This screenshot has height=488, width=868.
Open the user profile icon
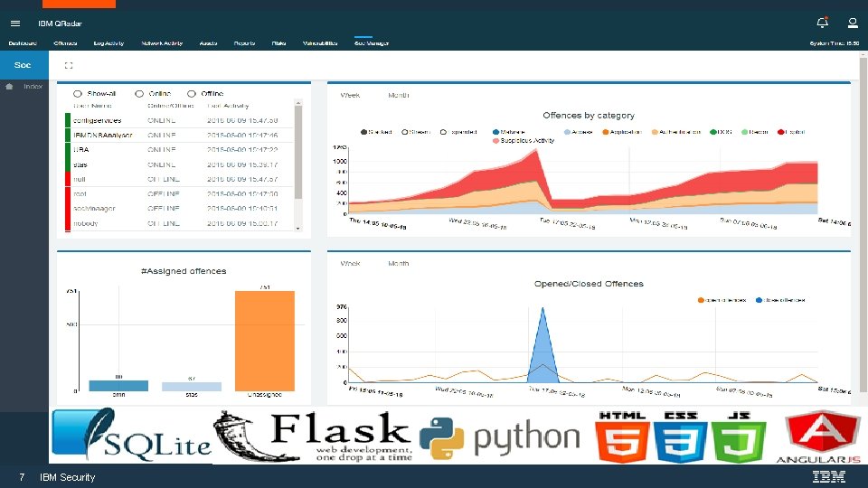[x=853, y=23]
